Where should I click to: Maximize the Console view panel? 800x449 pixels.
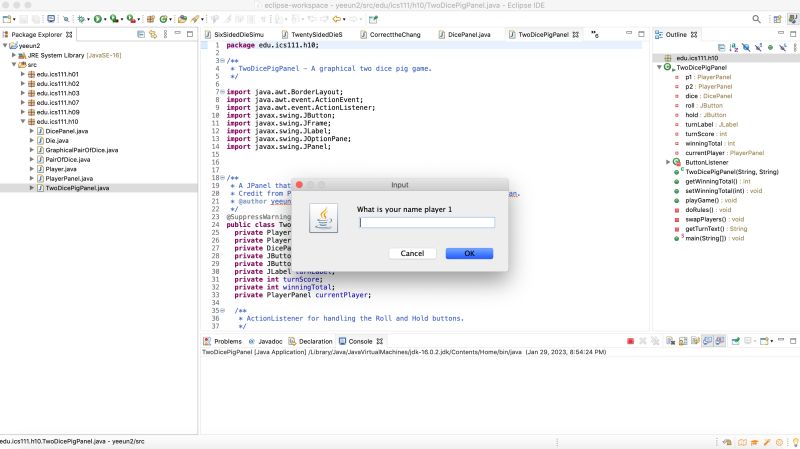point(793,341)
